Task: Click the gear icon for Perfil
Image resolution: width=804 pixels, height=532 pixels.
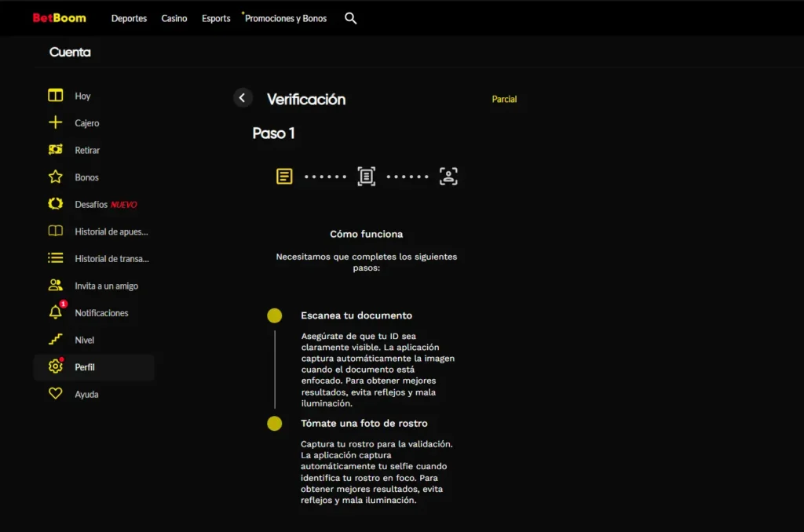Action: pos(56,366)
